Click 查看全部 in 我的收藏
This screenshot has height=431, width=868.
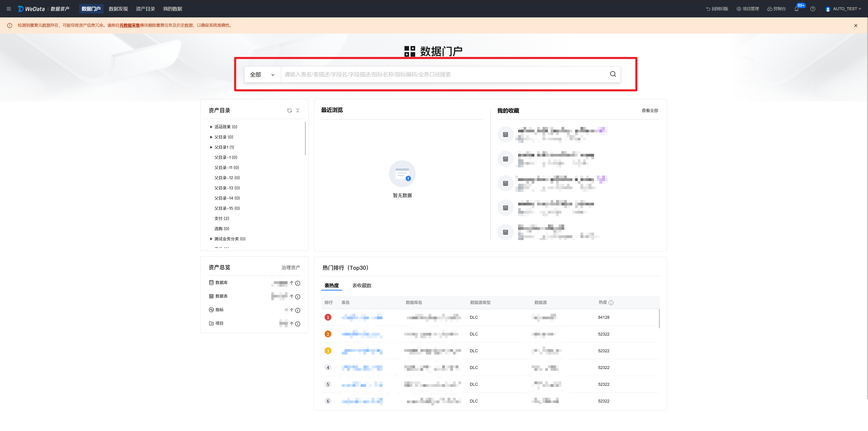[x=650, y=111]
